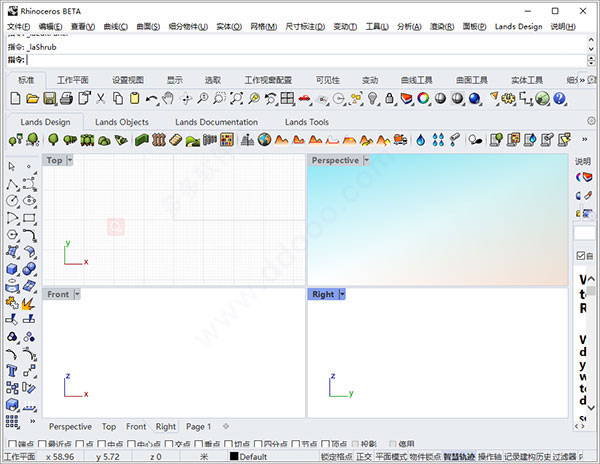Select the solid Box tool icon
The height and width of the screenshot is (464, 600).
[x=12, y=269]
